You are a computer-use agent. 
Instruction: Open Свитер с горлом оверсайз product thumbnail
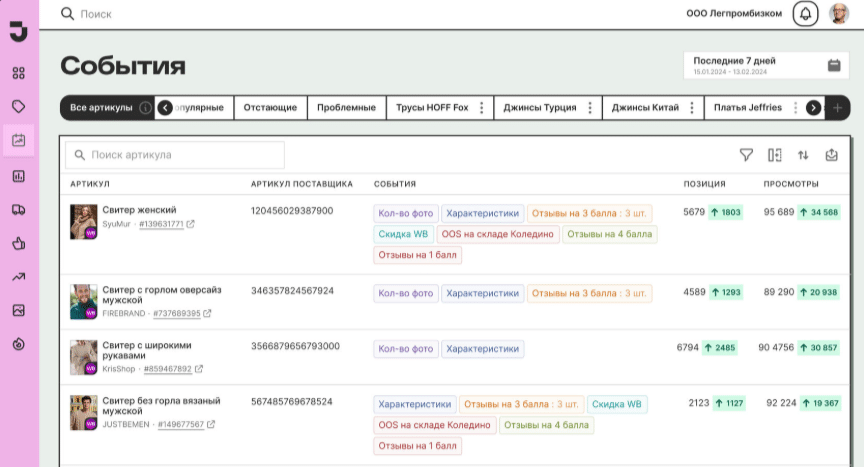click(x=84, y=302)
